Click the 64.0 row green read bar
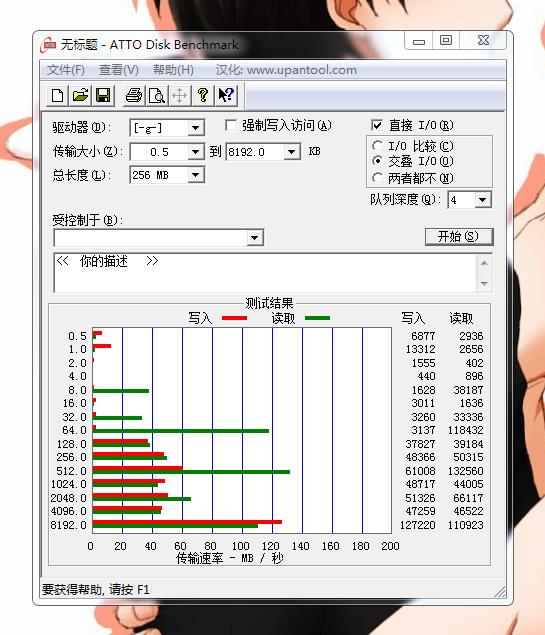545x635 pixels. click(181, 431)
